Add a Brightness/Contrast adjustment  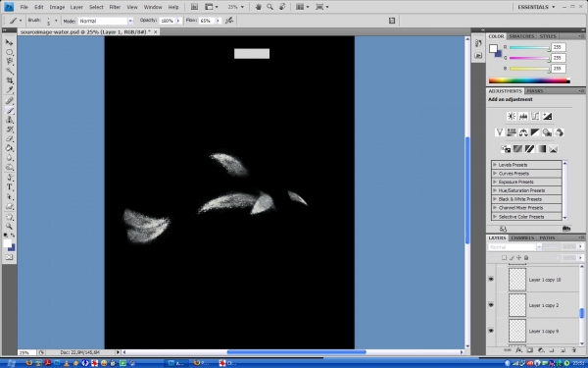click(512, 116)
